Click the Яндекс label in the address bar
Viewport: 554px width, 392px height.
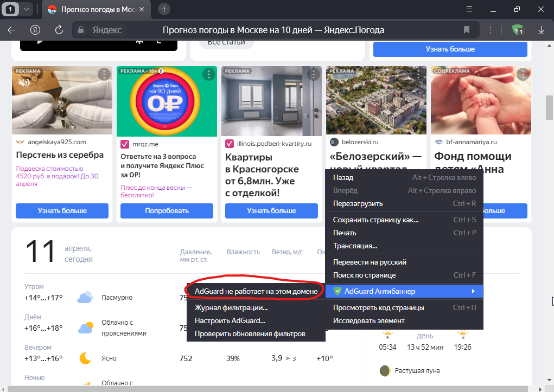[107, 30]
